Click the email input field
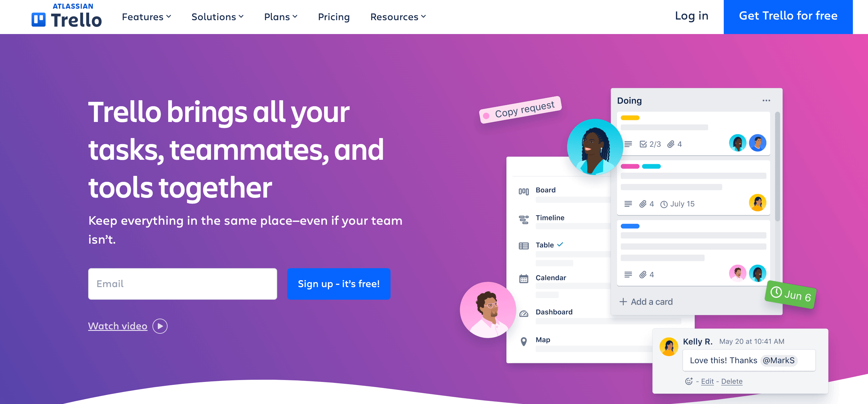The image size is (868, 404). tap(183, 283)
